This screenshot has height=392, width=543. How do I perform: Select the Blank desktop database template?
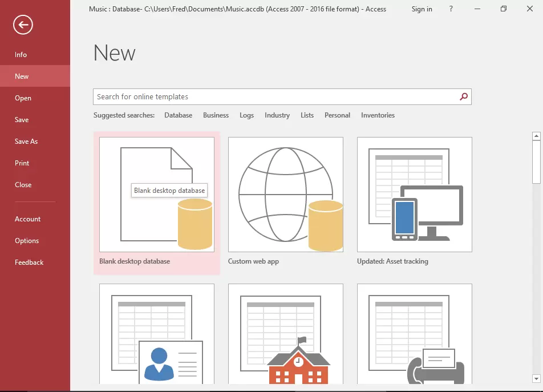click(157, 195)
